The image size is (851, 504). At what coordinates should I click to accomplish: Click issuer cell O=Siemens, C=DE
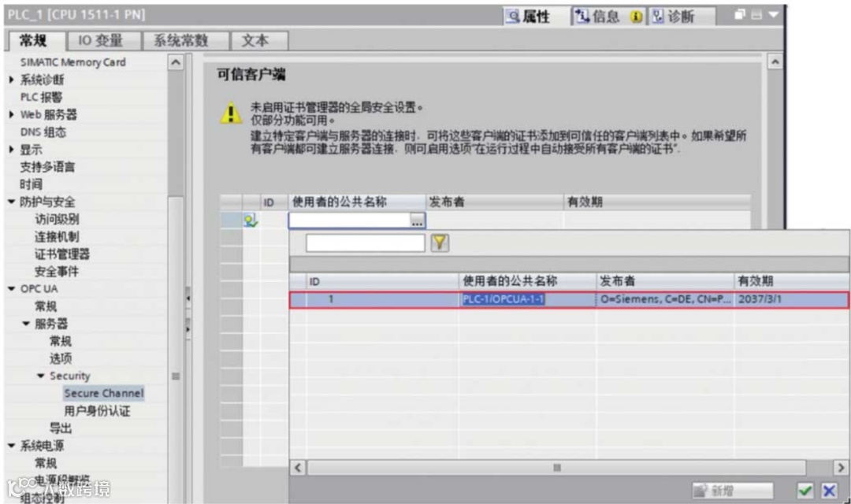[665, 299]
